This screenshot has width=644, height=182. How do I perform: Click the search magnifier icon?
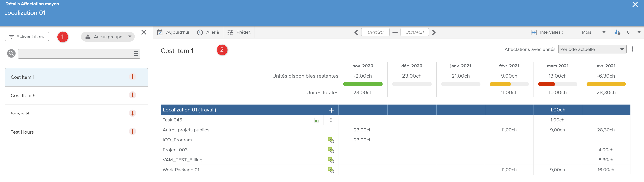tap(11, 53)
